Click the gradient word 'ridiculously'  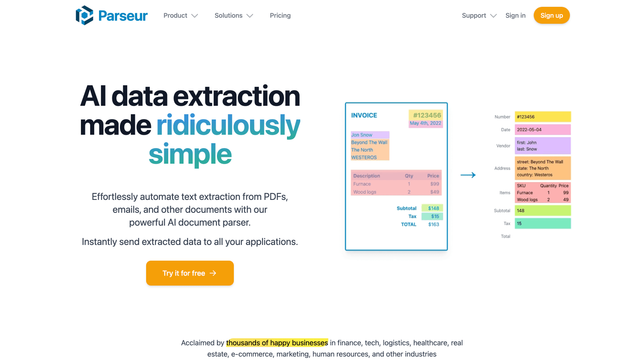point(228,125)
